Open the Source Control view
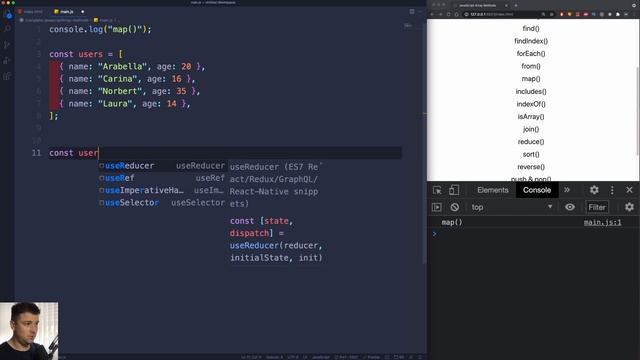This screenshot has height=360, width=640. tap(7, 44)
